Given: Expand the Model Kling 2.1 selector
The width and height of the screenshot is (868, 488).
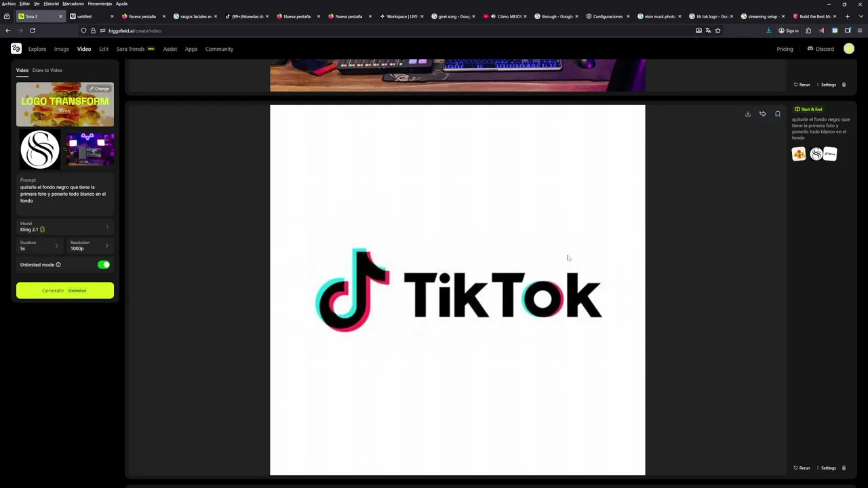Looking at the screenshot, I should (x=65, y=227).
